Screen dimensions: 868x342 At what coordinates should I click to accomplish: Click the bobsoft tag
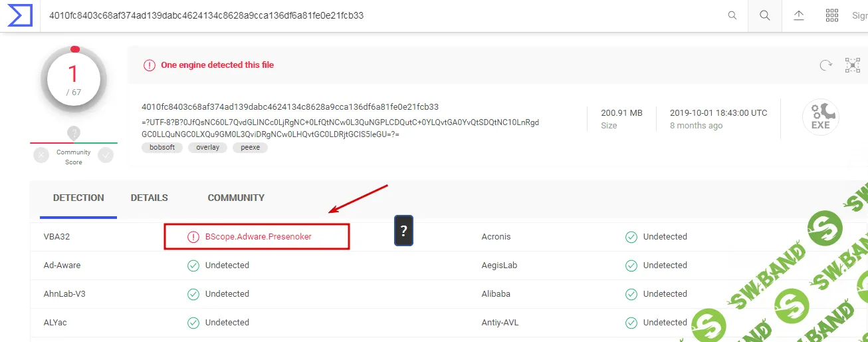pos(162,148)
